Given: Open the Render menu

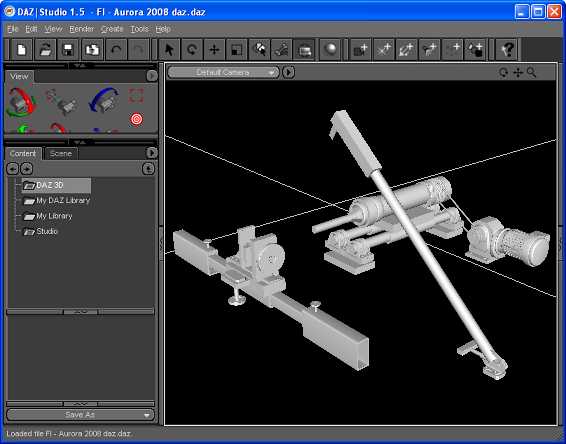Looking at the screenshot, I should click(82, 29).
